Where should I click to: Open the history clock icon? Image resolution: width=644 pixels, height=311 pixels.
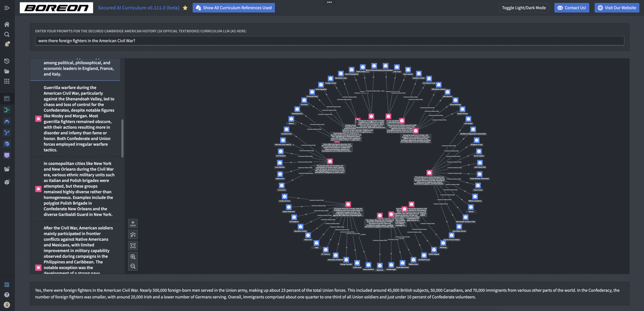click(x=7, y=61)
